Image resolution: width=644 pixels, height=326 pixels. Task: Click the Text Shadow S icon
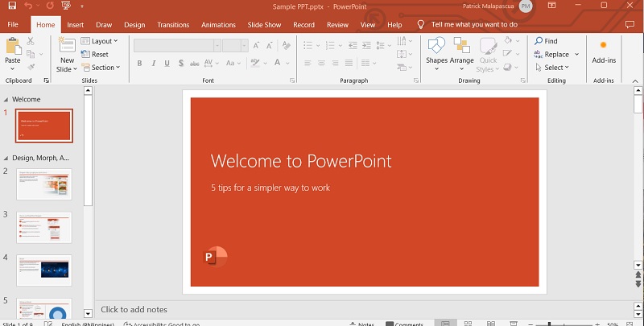pyautogui.click(x=180, y=63)
